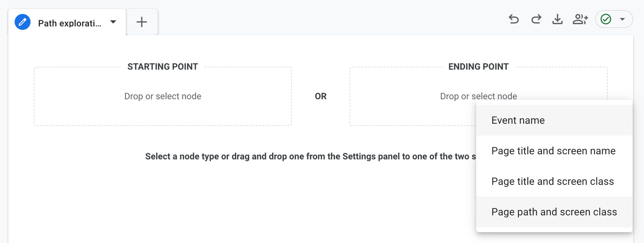Open the Starting point node selector
The width and height of the screenshot is (644, 243).
[163, 96]
